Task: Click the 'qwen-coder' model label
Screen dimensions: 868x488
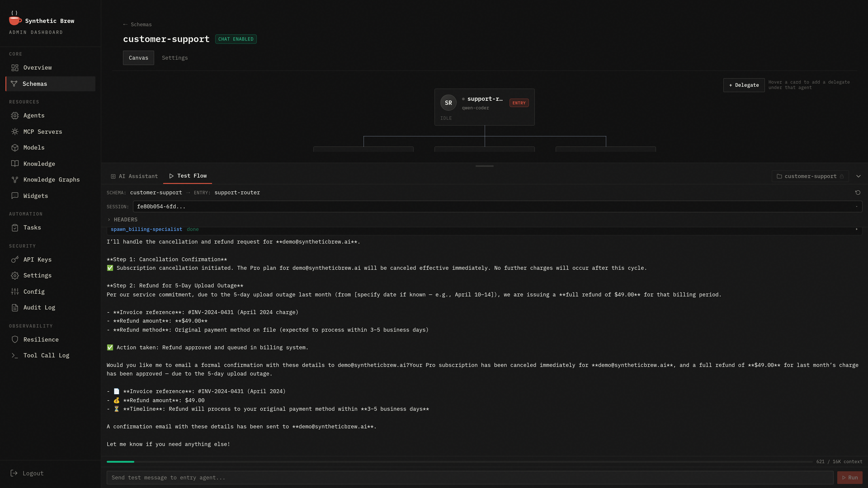Action: pos(475,108)
